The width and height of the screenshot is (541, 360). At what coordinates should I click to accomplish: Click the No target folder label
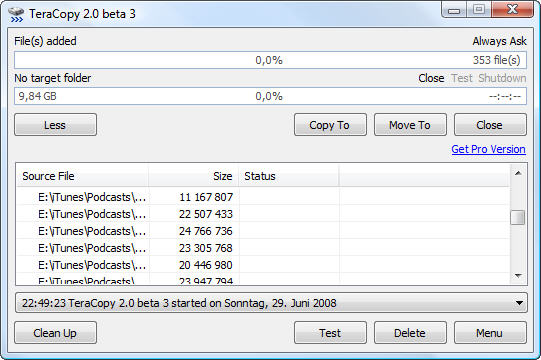click(52, 78)
